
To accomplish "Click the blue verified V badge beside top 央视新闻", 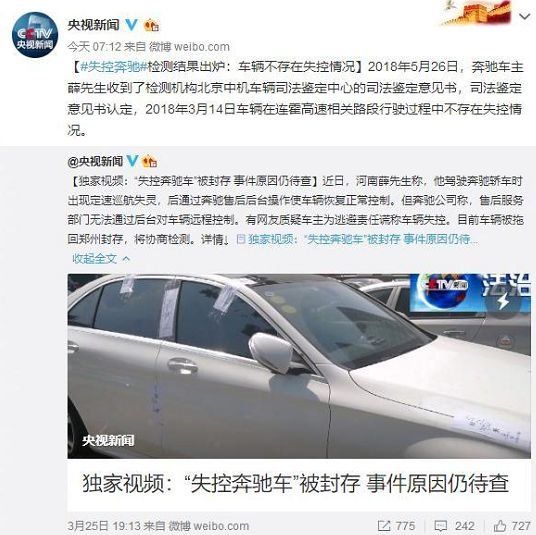I will [131, 25].
